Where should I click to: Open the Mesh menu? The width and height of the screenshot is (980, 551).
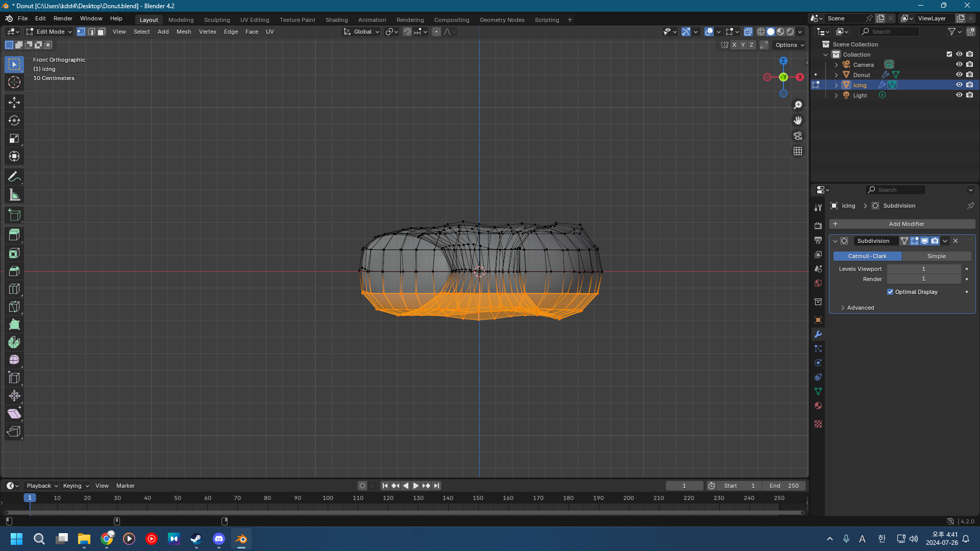(x=183, y=32)
